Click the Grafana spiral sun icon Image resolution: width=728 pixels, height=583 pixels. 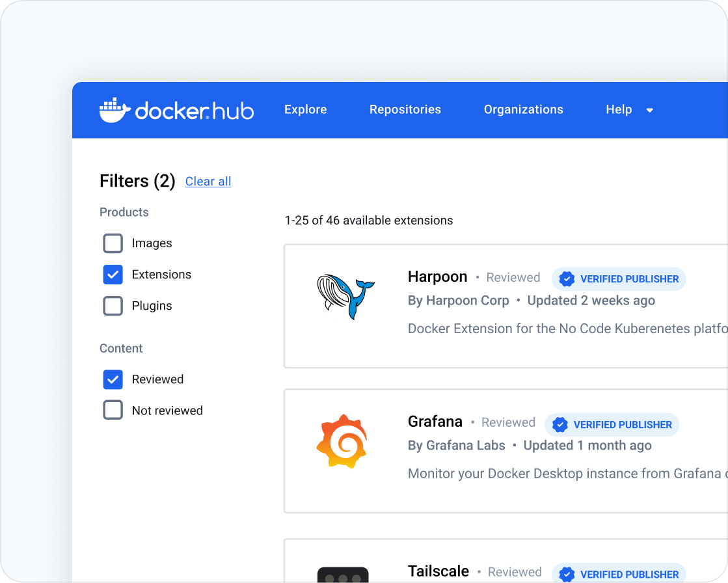(x=343, y=441)
